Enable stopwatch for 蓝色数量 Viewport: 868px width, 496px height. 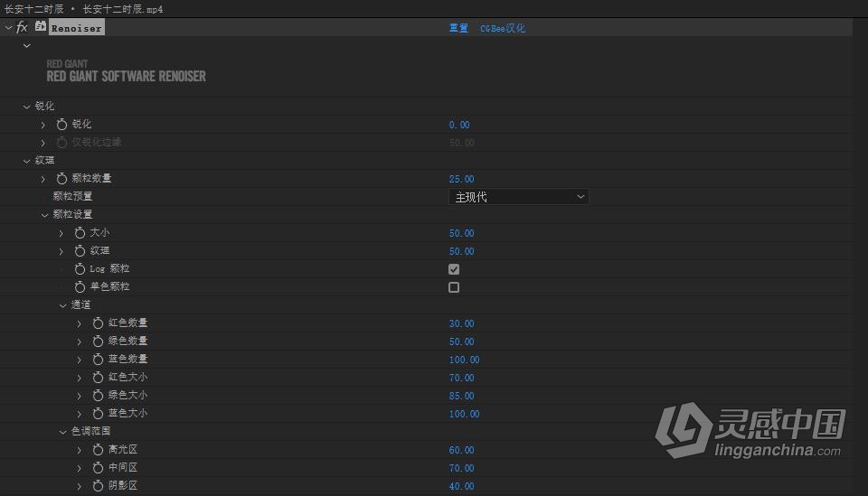click(98, 360)
